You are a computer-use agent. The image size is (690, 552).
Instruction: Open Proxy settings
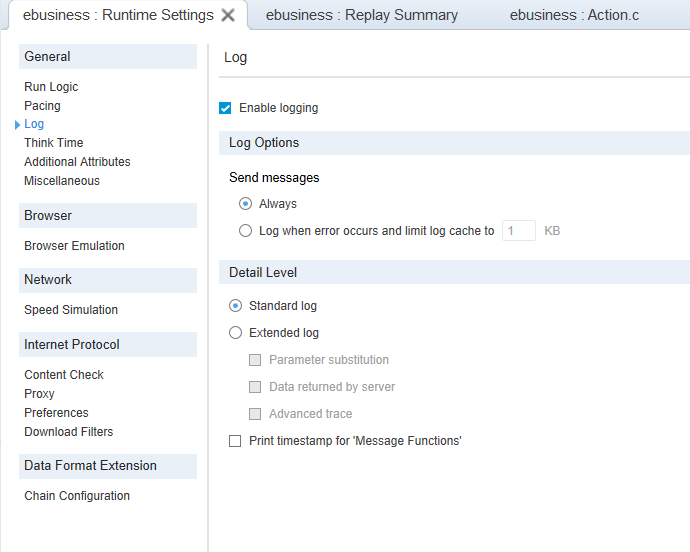point(39,394)
